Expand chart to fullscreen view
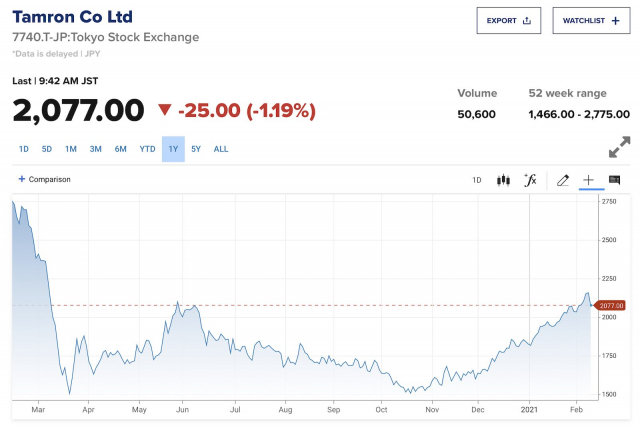 tap(619, 147)
